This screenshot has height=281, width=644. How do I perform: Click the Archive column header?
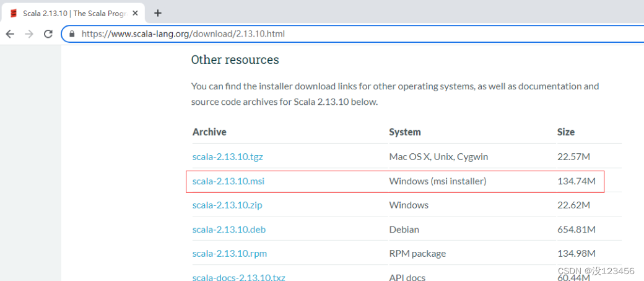point(209,132)
